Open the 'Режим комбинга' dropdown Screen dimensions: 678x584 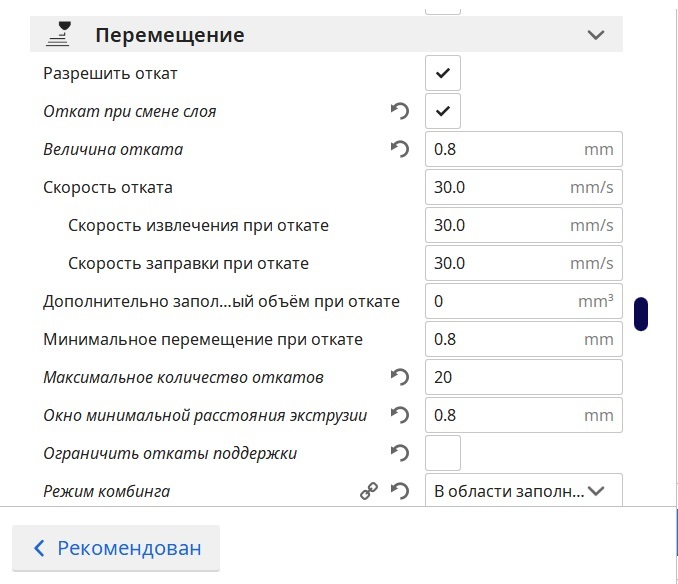pos(523,491)
